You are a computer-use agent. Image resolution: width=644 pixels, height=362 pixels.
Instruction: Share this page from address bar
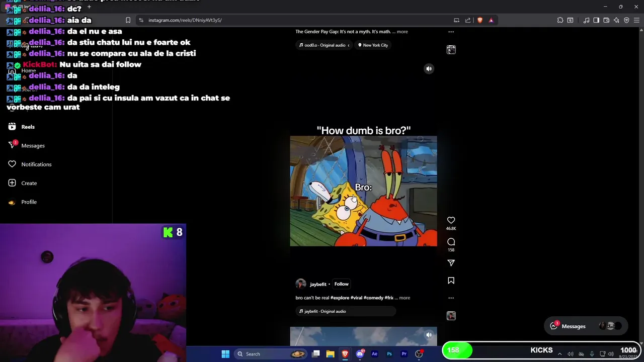tap(468, 20)
